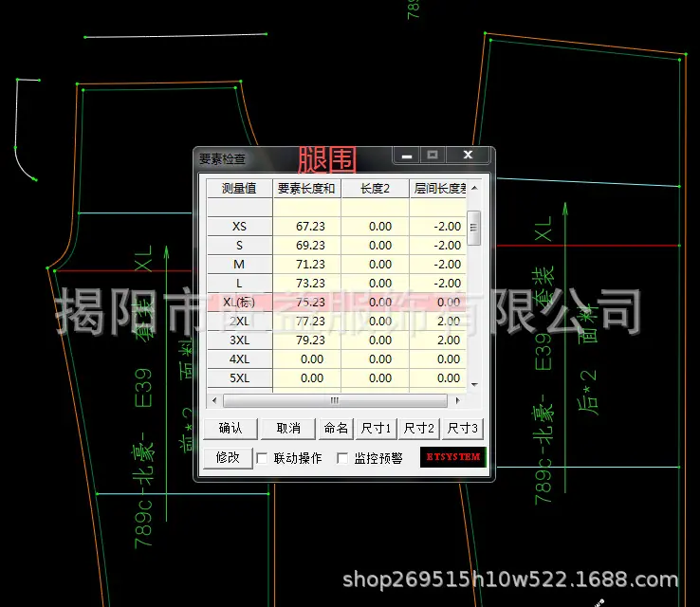
Task: Click the table scroll-up arrow
Action: 474,189
